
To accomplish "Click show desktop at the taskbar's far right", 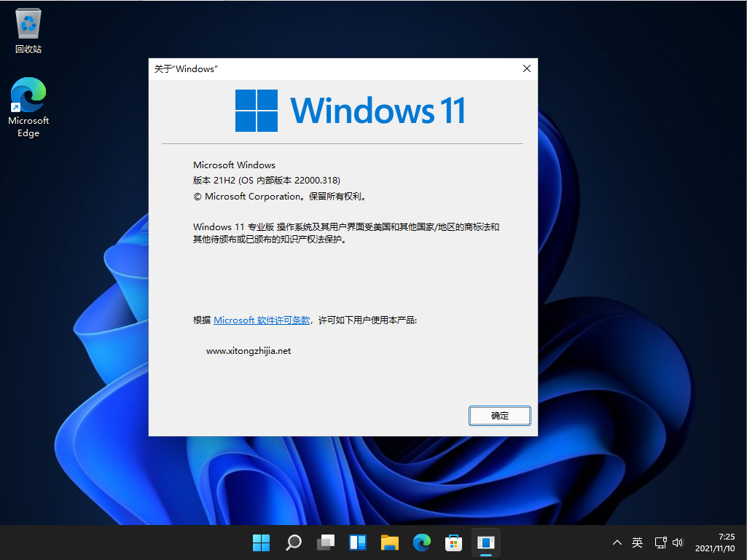I will click(745, 543).
